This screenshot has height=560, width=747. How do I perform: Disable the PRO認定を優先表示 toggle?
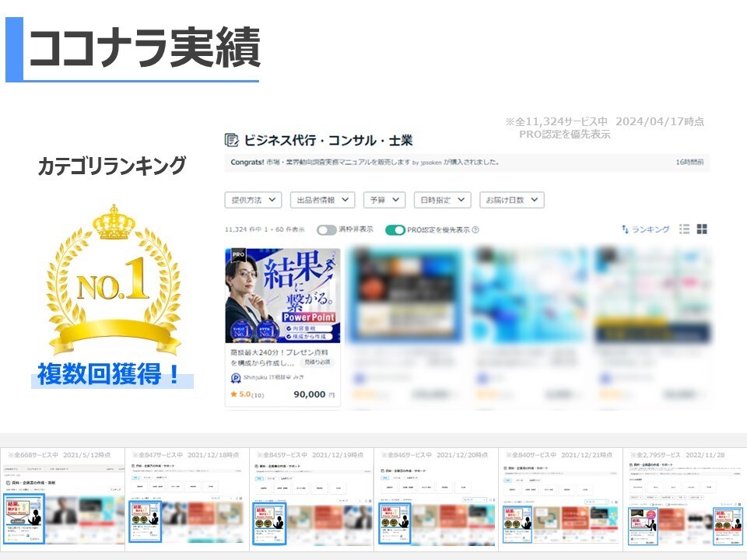pyautogui.click(x=395, y=230)
